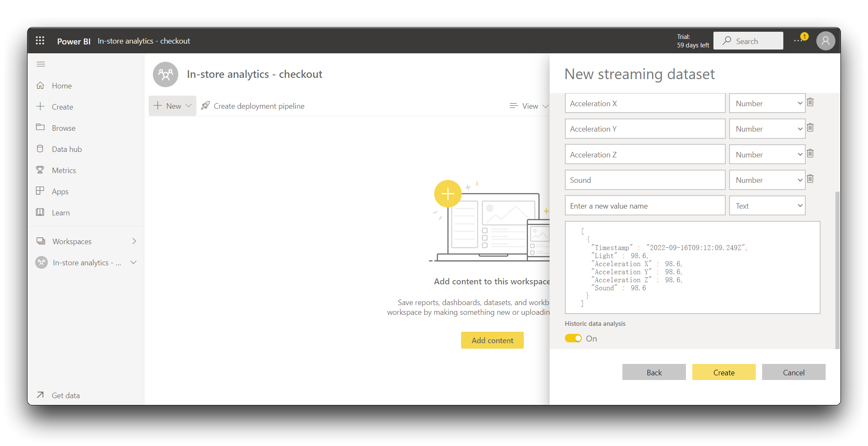
Task: Expand the New dropdown button
Action: [172, 106]
